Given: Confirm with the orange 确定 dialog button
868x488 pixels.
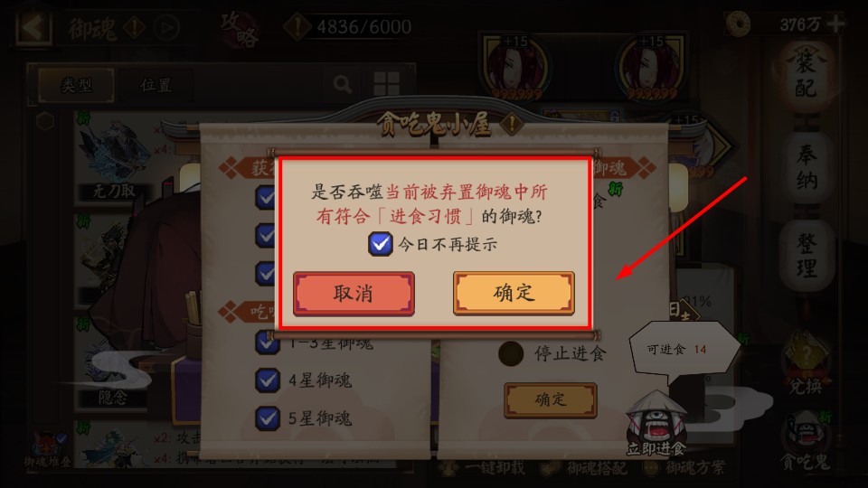Looking at the screenshot, I should [514, 293].
